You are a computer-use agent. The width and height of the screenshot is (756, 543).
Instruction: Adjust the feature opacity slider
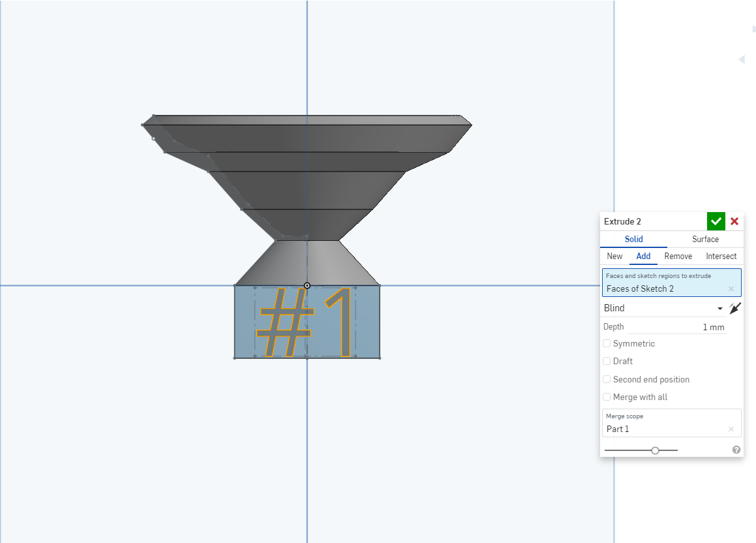654,450
